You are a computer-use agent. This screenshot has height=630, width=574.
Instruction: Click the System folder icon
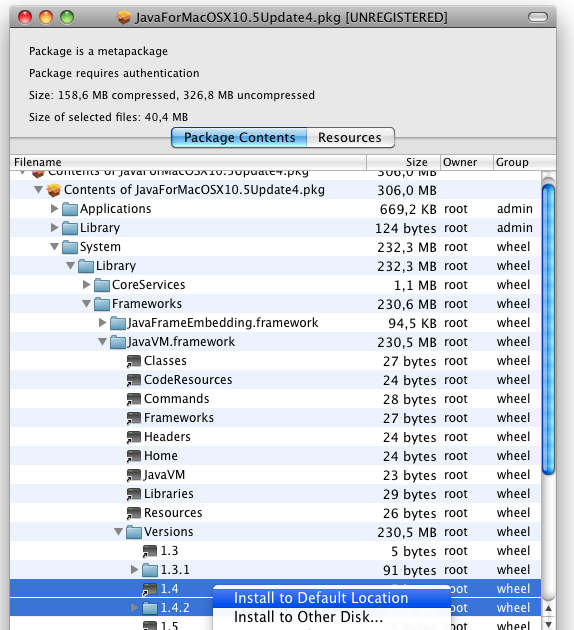click(70, 247)
